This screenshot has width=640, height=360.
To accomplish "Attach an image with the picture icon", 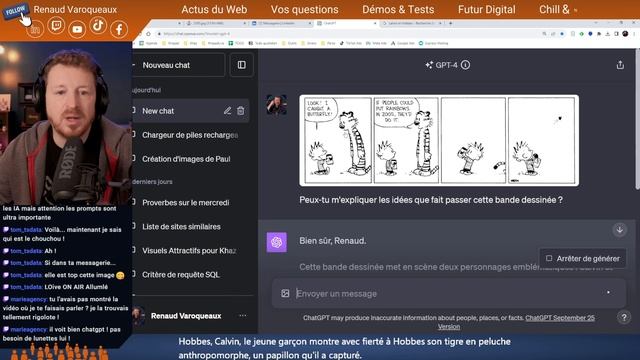I will [x=285, y=293].
